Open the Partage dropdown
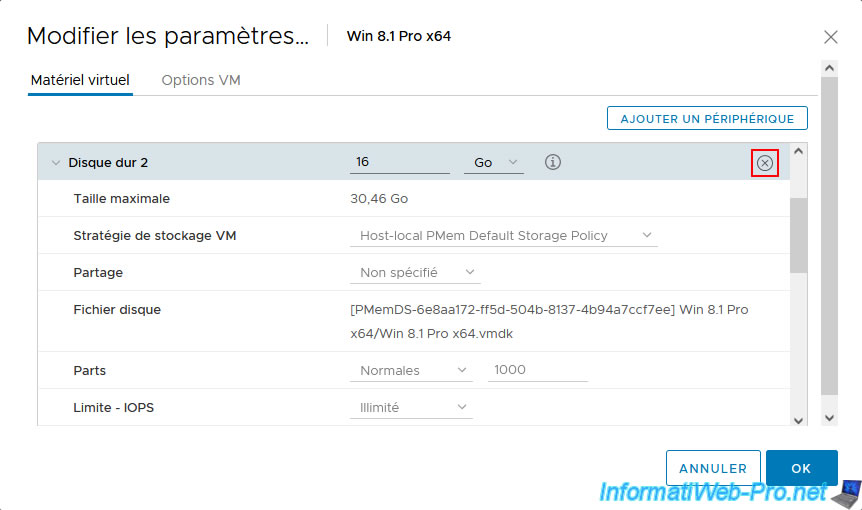This screenshot has width=862, height=510. 420,272
